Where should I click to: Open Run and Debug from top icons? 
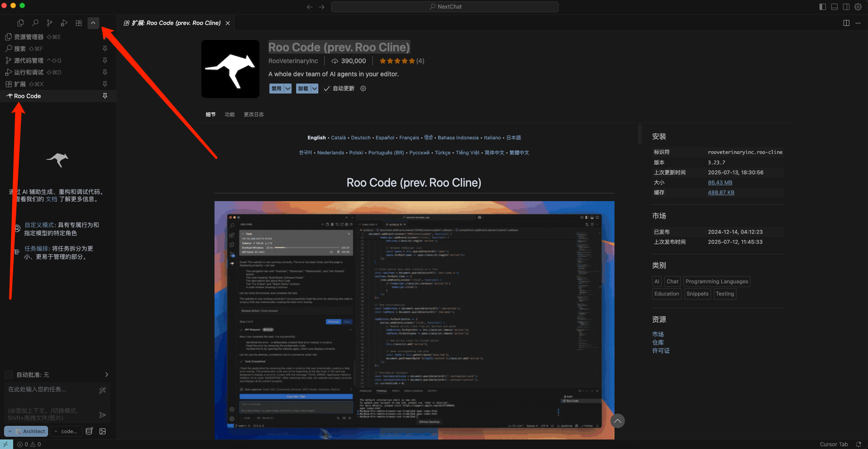click(64, 23)
